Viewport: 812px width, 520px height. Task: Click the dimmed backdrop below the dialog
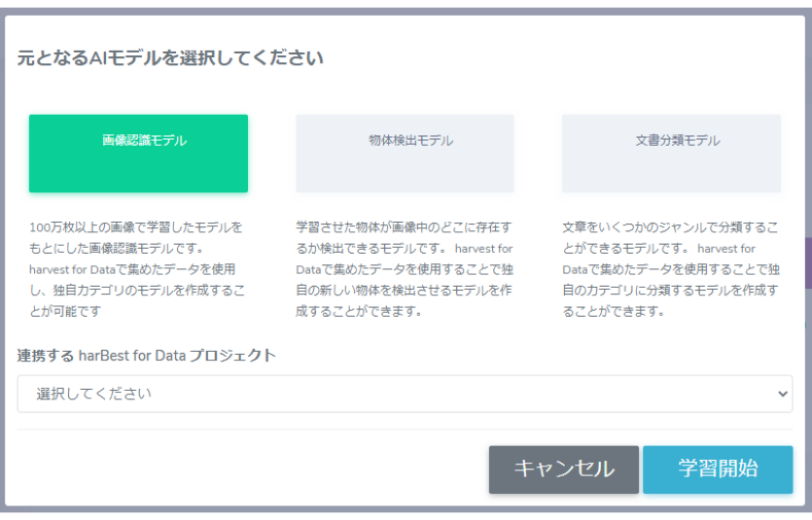389,514
